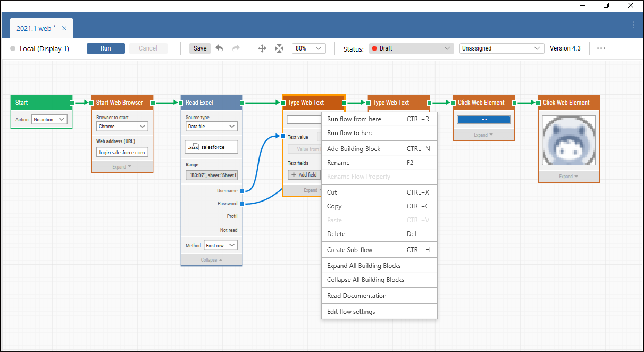Fit the flow to the screen
This screenshot has height=352, width=644.
[279, 48]
